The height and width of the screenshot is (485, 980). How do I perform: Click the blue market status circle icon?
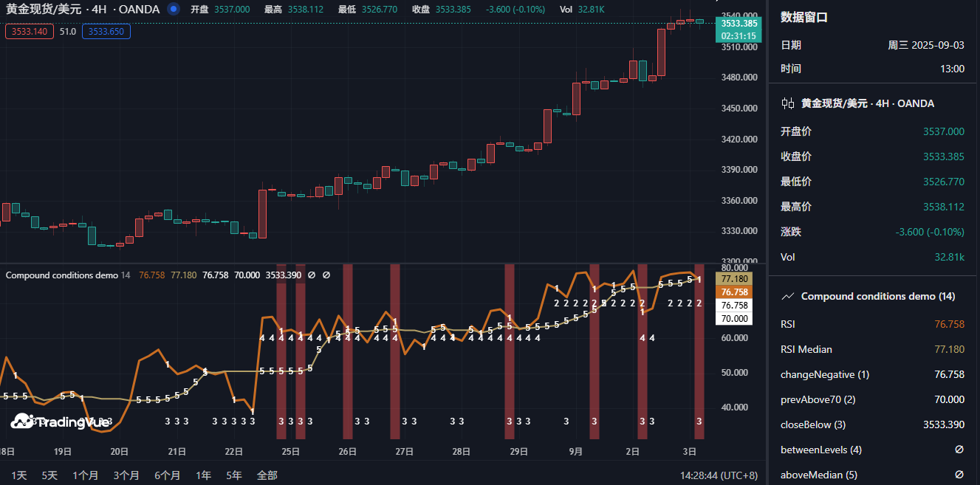click(174, 9)
